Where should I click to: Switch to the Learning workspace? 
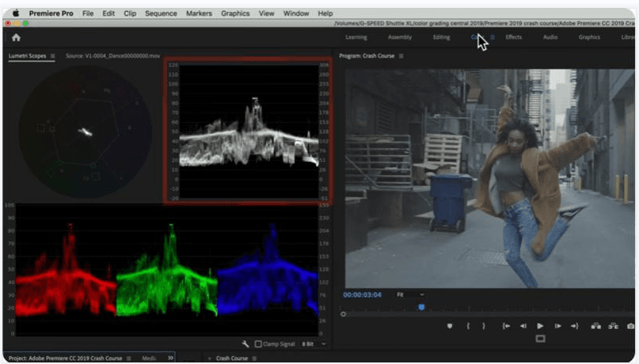click(356, 37)
